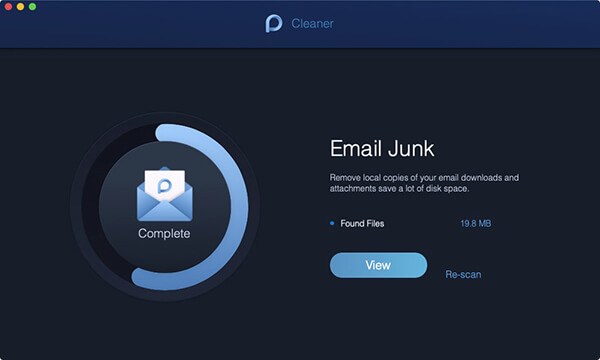The height and width of the screenshot is (360, 600).
Task: Click the Found Files label
Action: pyautogui.click(x=362, y=223)
